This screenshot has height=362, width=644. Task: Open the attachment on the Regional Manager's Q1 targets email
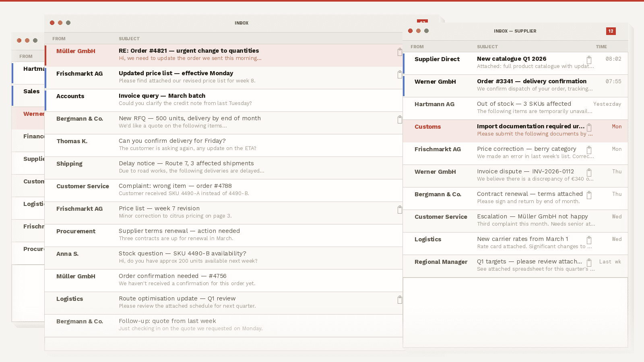[x=589, y=262]
